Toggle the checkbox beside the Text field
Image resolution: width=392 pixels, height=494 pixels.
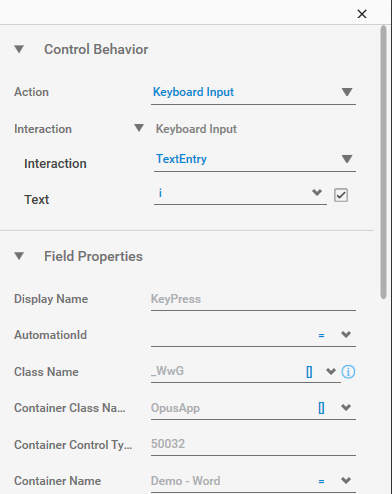pos(341,195)
